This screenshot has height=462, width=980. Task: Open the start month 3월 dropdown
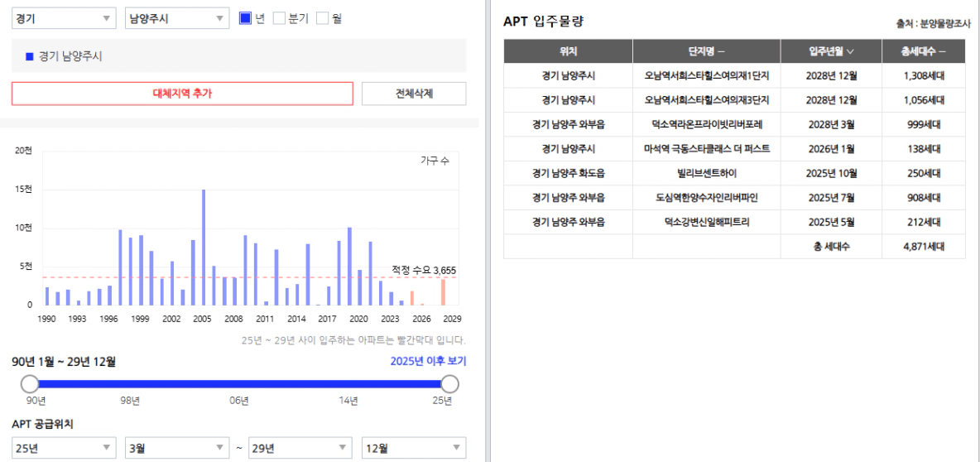tap(176, 448)
